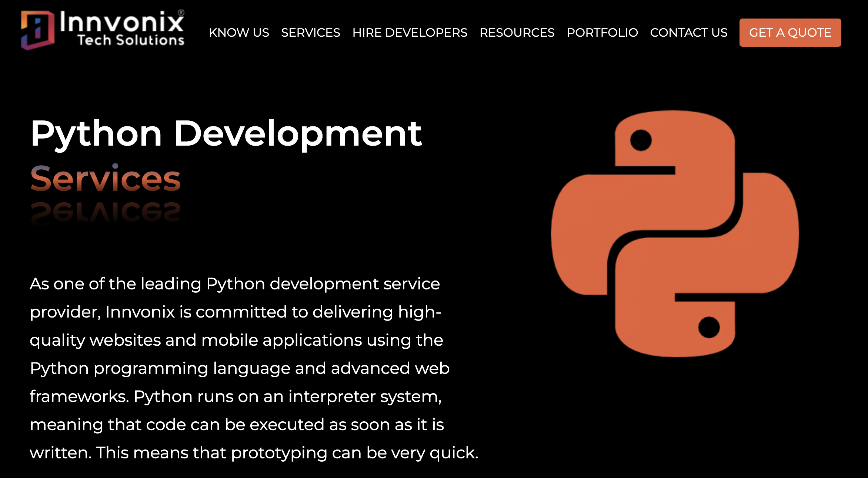The height and width of the screenshot is (478, 868).
Task: Click the line 'quality websites and mobile applications using the'
Action: click(236, 341)
